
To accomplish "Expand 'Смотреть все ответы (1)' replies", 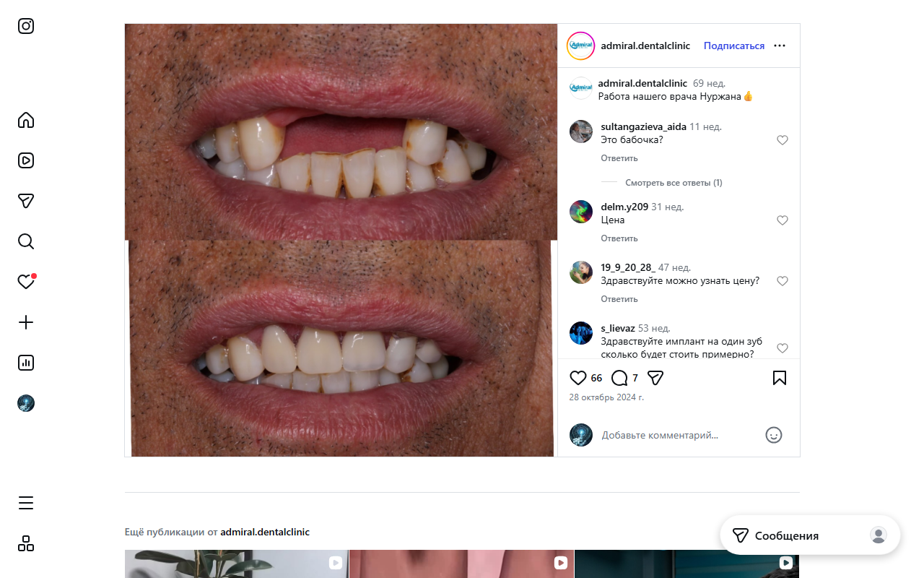I will coord(674,183).
